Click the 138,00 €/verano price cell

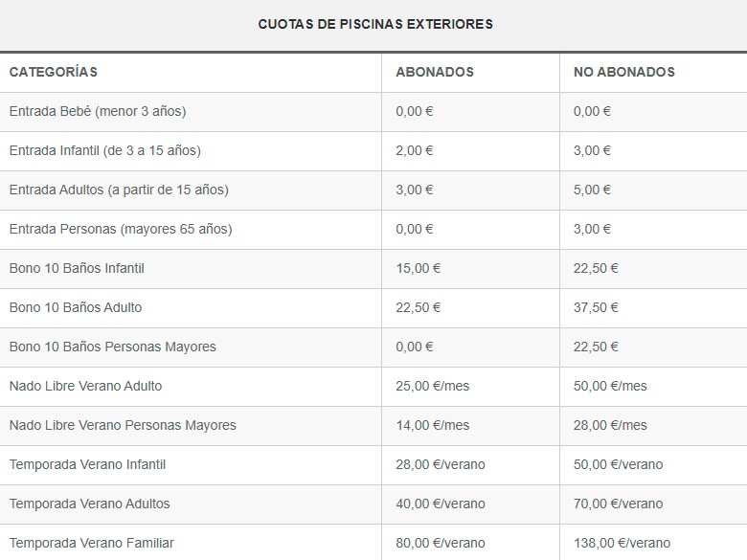point(622,543)
